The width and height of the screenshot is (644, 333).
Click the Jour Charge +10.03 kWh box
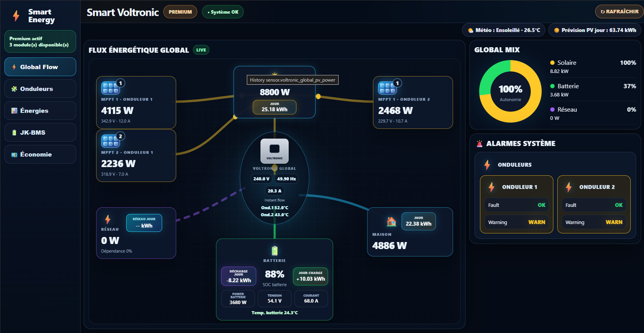coord(310,276)
